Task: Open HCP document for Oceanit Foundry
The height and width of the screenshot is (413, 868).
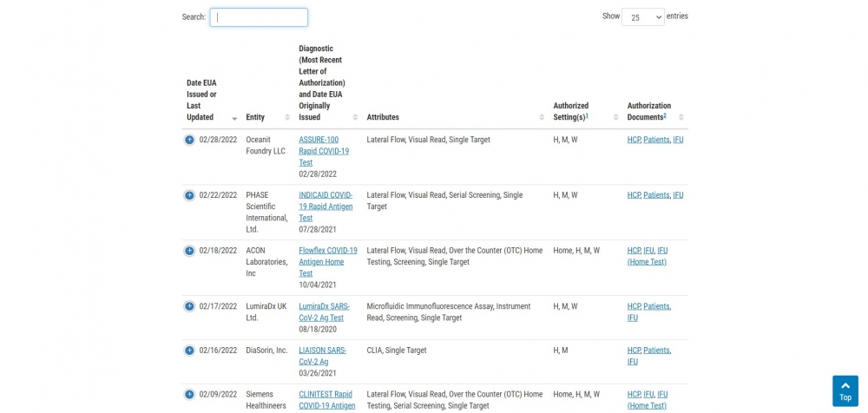Action: click(634, 140)
